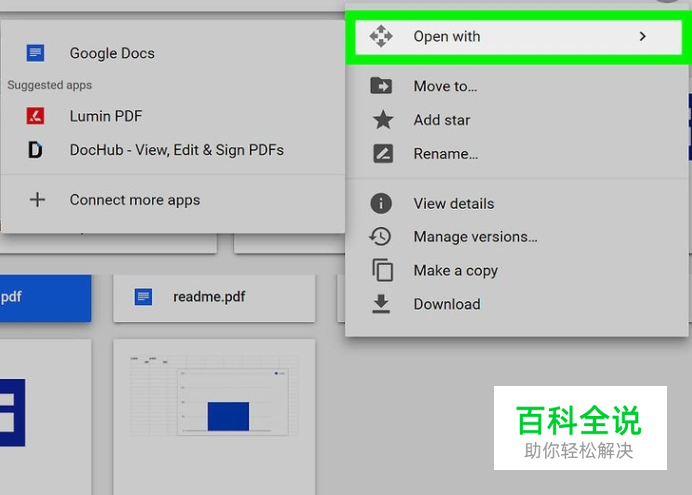This screenshot has height=495, width=692.
Task: Select Connect more apps
Action: 173,200
